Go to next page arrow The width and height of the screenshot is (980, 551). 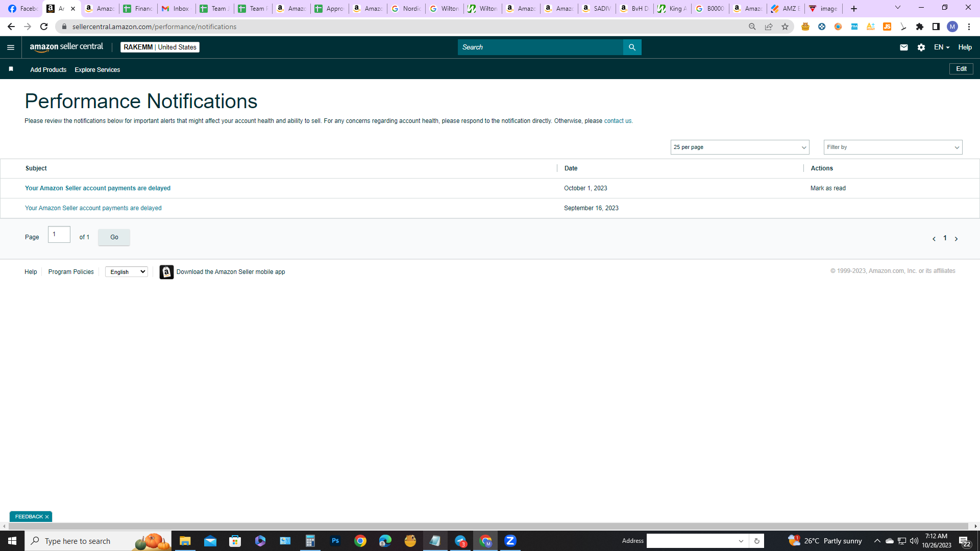tap(956, 239)
